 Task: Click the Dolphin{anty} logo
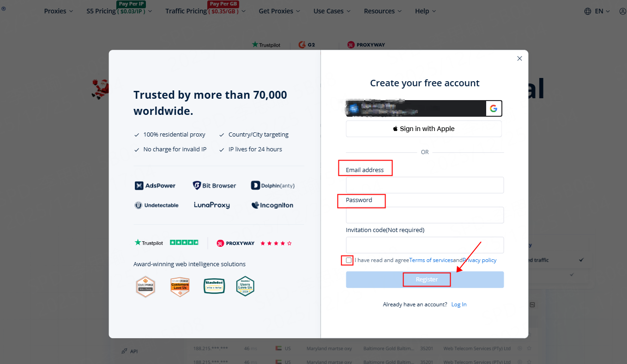[272, 185]
